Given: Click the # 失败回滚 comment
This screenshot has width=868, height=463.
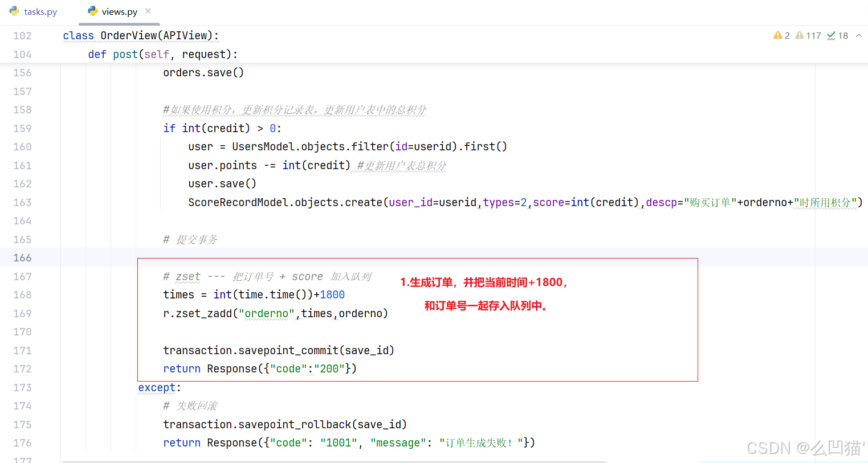Looking at the screenshot, I should [190, 405].
